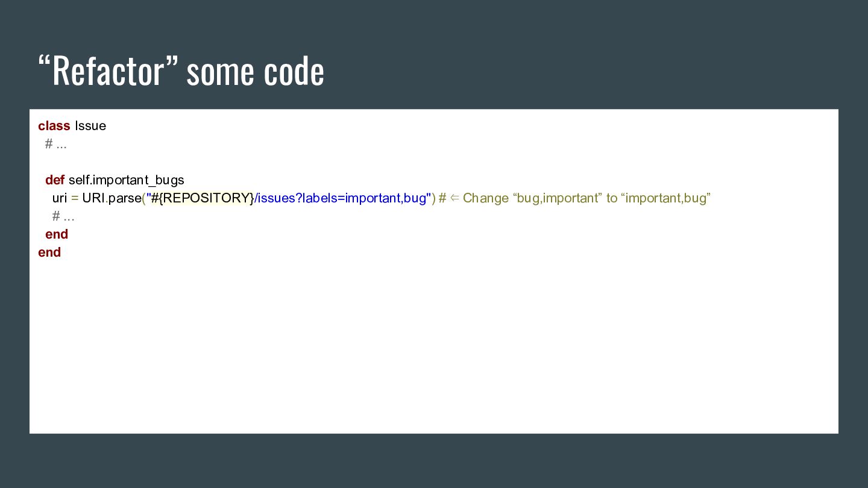Click the 'uri' variable name
The width and height of the screenshot is (868, 488).
[x=60, y=198]
